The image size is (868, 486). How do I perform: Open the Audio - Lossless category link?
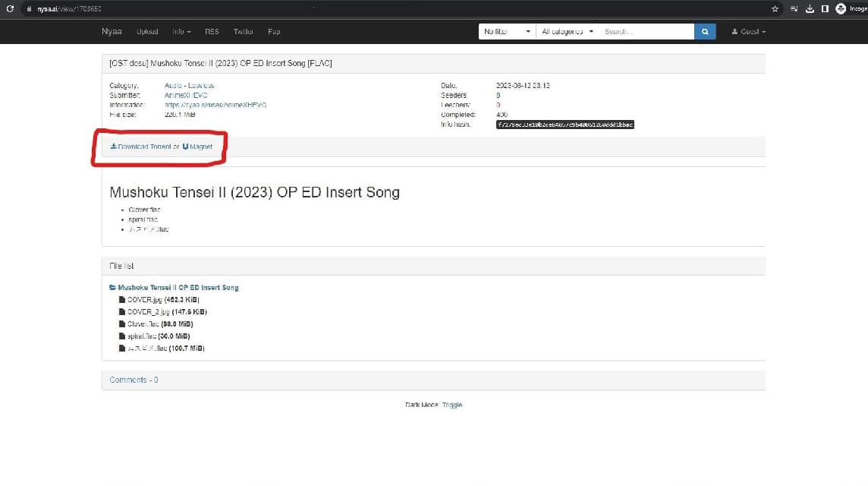tap(190, 85)
